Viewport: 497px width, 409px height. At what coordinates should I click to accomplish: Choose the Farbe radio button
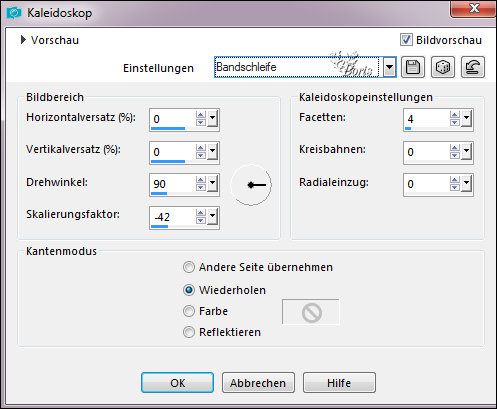click(189, 311)
